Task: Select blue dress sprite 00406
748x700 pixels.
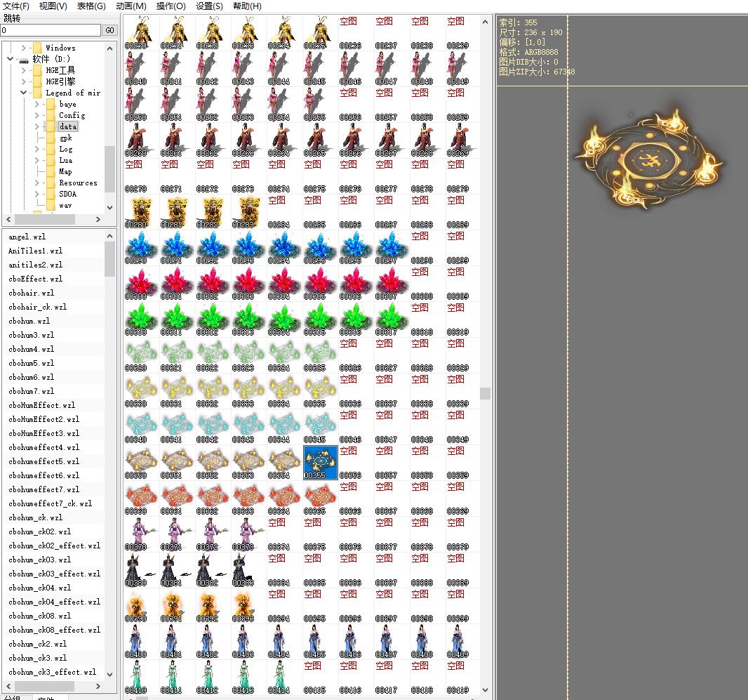Action: [x=356, y=641]
